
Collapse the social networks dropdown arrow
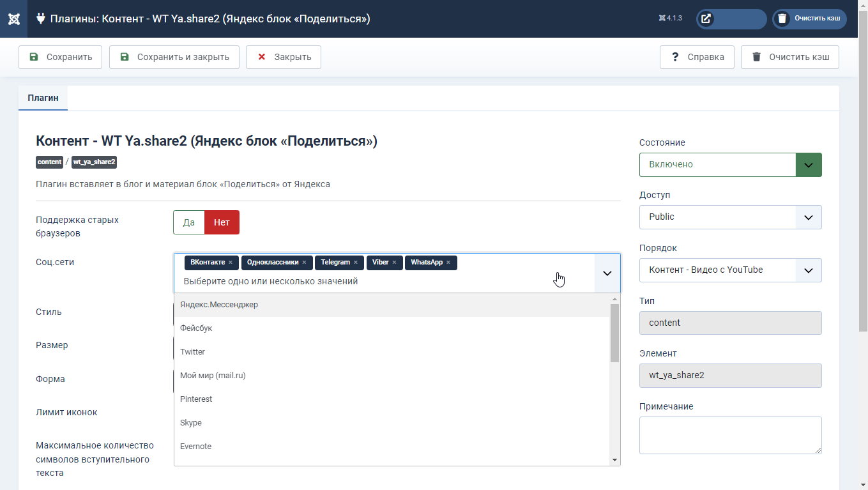click(607, 273)
